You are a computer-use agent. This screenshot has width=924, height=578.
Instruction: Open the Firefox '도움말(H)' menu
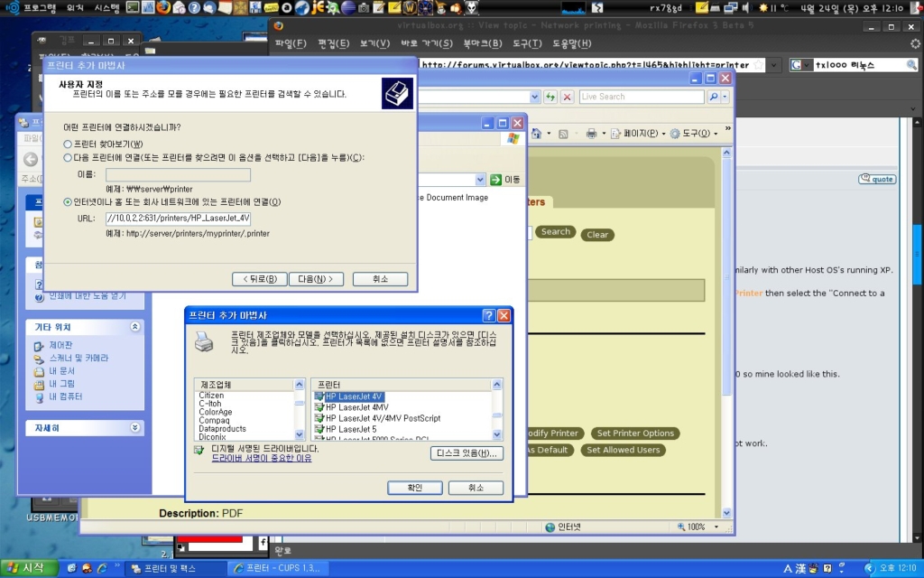571,43
